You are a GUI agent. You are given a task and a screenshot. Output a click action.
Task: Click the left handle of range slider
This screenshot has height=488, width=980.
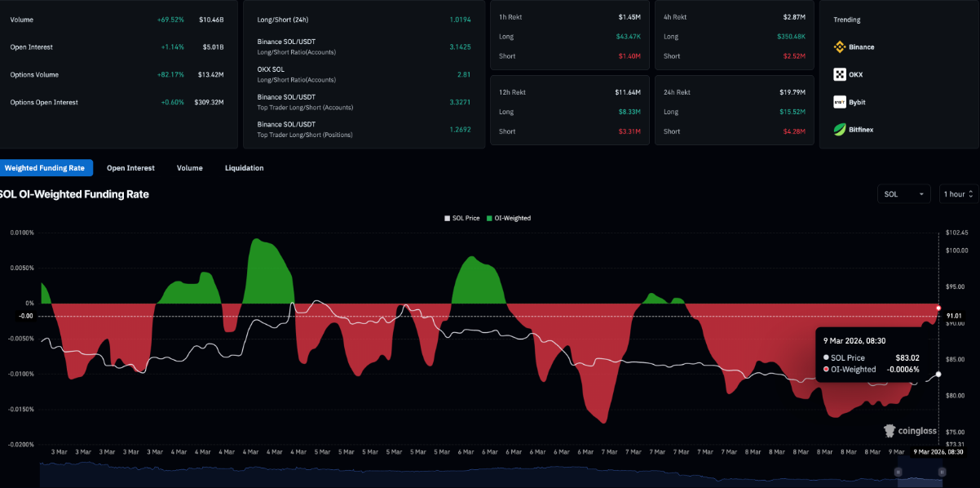click(x=899, y=472)
